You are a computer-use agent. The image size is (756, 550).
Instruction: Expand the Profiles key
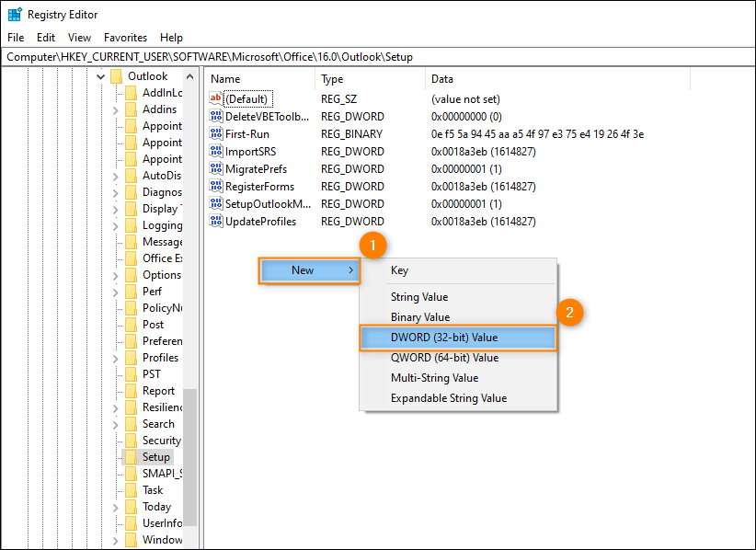tap(115, 359)
